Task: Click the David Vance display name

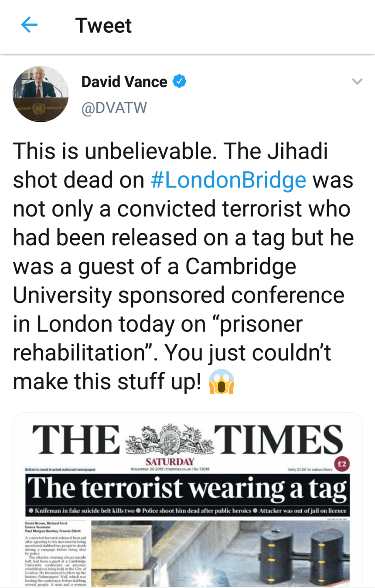Action: click(x=124, y=82)
